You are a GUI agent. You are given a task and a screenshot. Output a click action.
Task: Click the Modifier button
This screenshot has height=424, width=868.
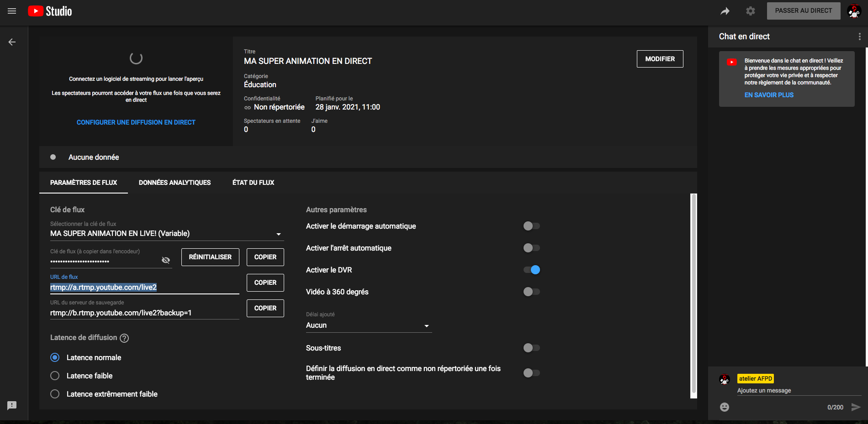tap(660, 59)
